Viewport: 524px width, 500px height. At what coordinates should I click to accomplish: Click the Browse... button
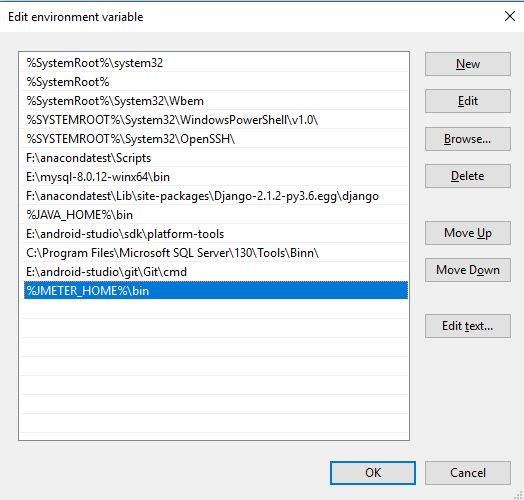click(x=468, y=139)
